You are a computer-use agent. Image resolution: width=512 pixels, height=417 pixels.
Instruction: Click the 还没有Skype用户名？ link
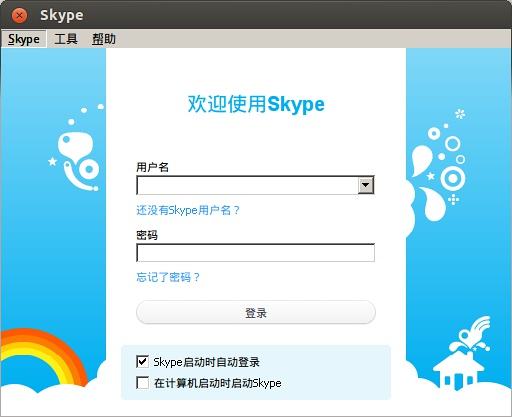(188, 210)
